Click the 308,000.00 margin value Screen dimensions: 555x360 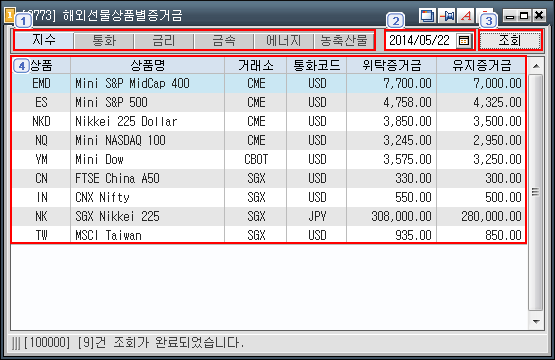[401, 216]
